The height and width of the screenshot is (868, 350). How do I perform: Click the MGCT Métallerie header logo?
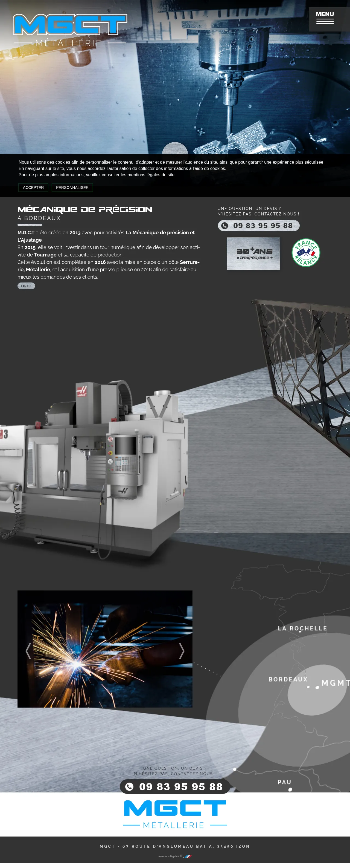tap(70, 30)
